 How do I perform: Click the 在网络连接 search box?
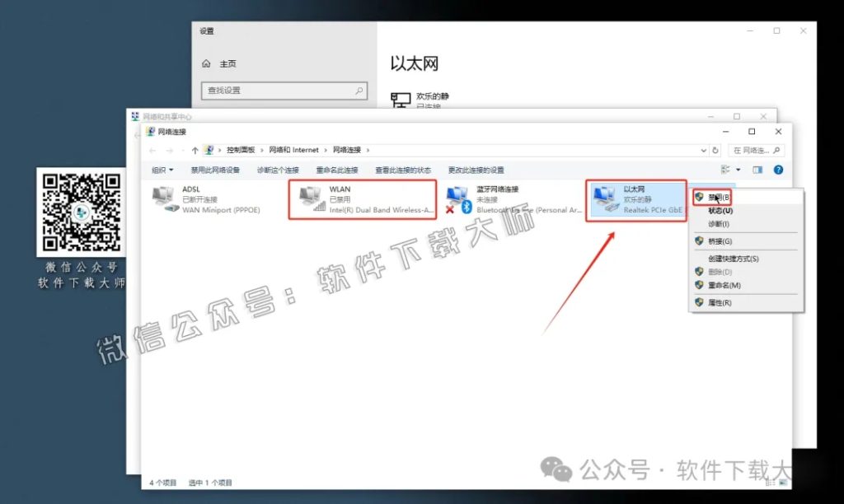pyautogui.click(x=756, y=150)
